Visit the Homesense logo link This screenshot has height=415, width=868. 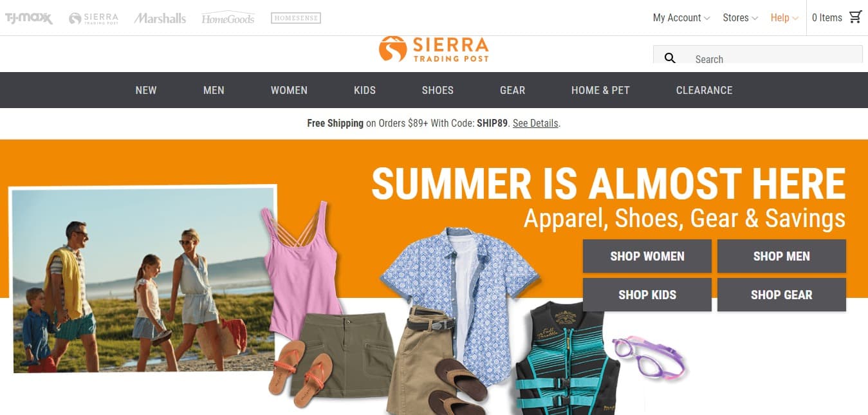[296, 18]
